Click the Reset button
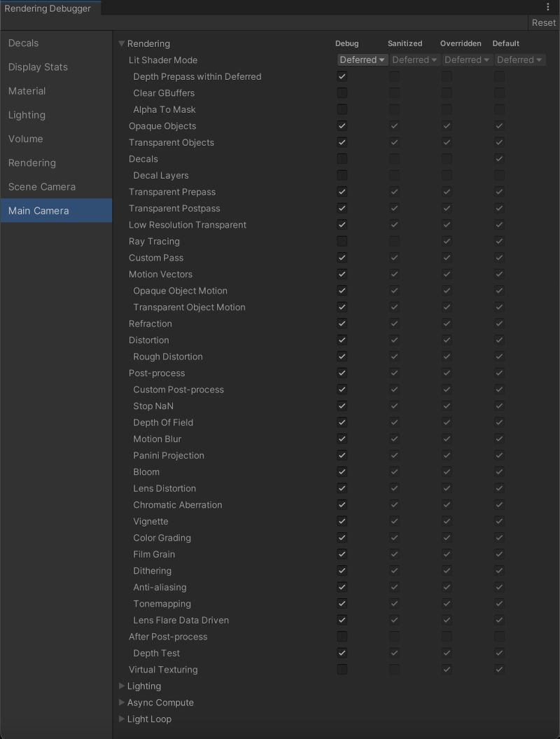 click(543, 22)
